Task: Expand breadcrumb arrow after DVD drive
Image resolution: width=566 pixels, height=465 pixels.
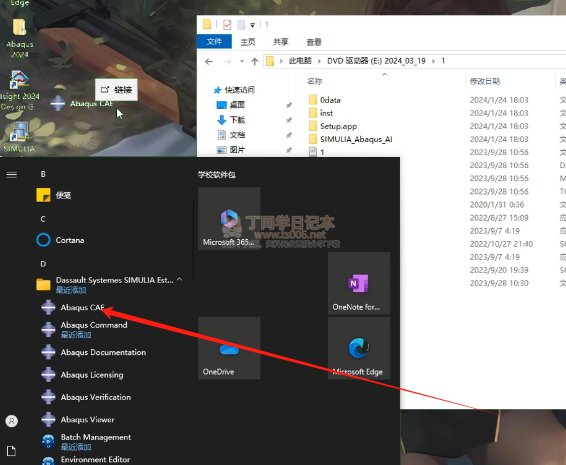Action: coord(433,61)
